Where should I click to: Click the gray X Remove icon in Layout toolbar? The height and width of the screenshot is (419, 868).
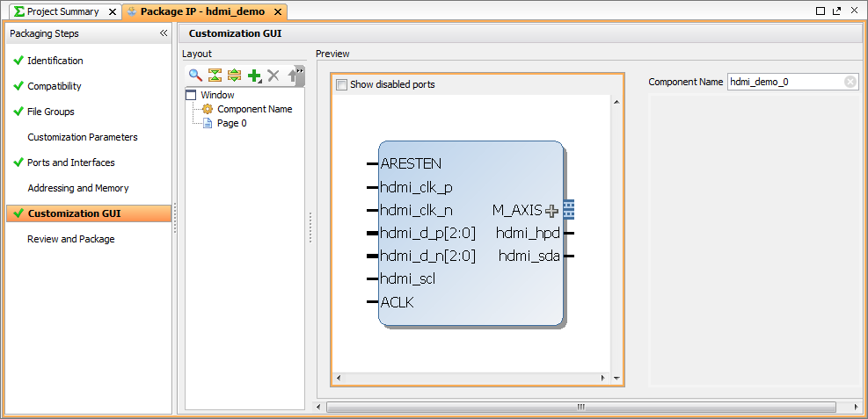pos(274,76)
